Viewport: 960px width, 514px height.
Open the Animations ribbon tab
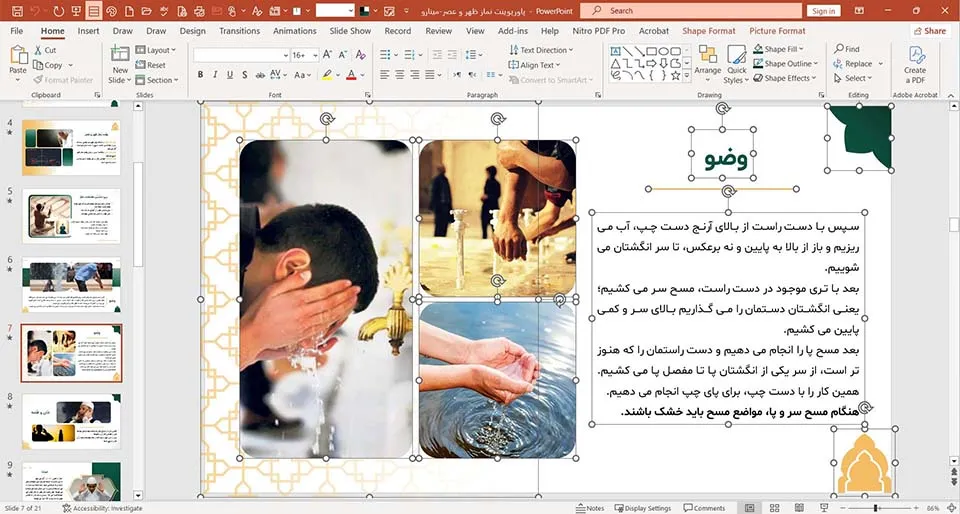(x=295, y=31)
